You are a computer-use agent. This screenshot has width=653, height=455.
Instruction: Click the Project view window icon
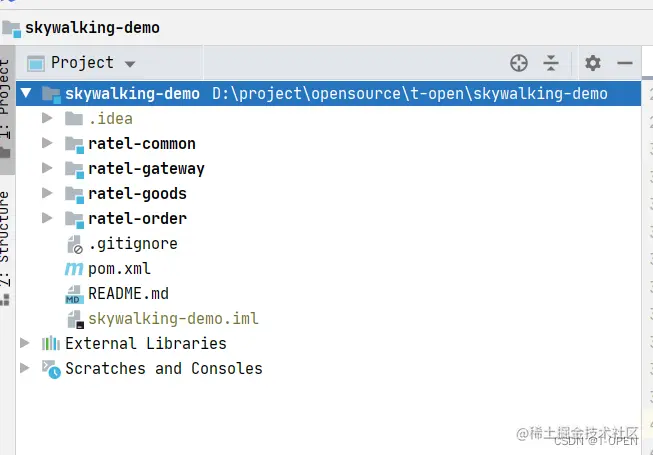pos(36,63)
